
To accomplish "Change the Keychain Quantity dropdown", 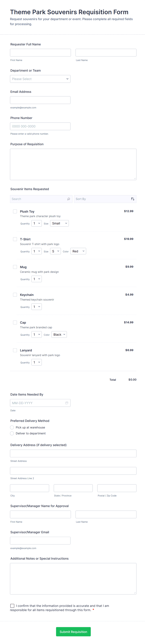I will tap(36, 307).
